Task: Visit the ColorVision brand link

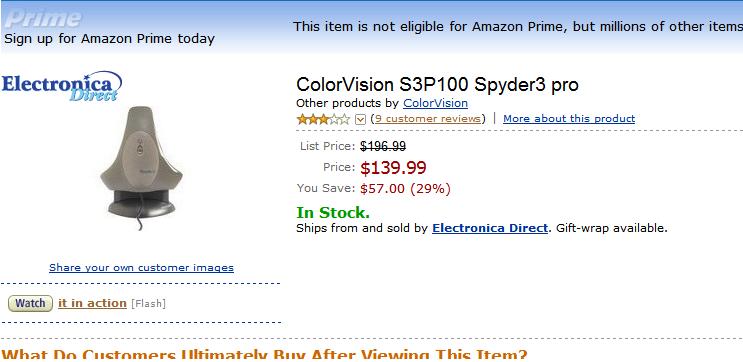Action: tap(435, 103)
